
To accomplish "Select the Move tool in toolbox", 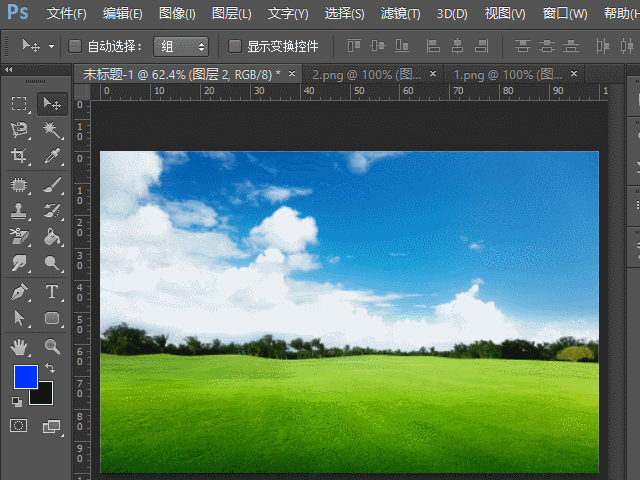I will [52, 104].
